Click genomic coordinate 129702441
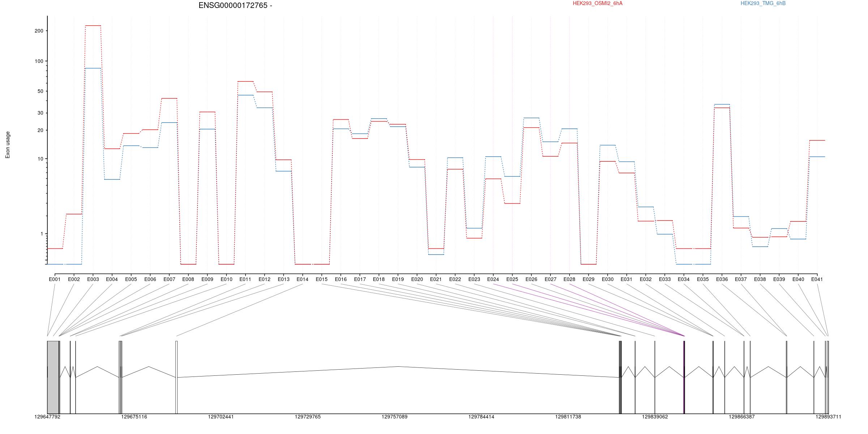Image resolution: width=868 pixels, height=434 pixels. tap(221, 417)
